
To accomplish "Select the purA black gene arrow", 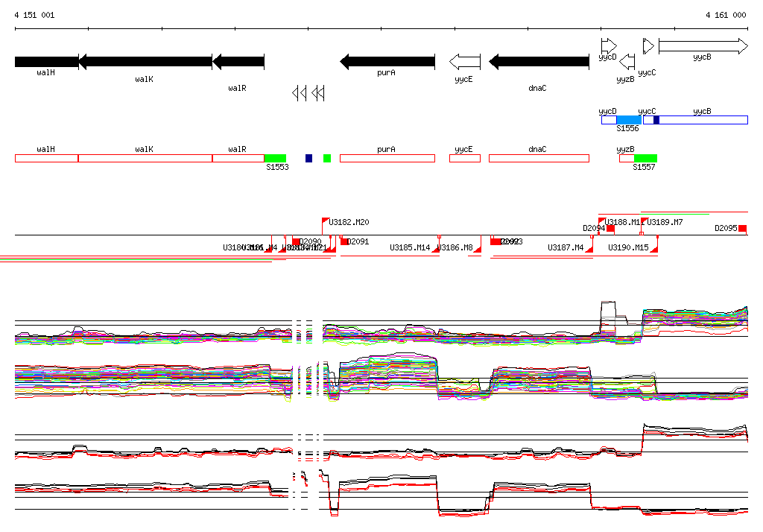I will pyautogui.click(x=387, y=62).
